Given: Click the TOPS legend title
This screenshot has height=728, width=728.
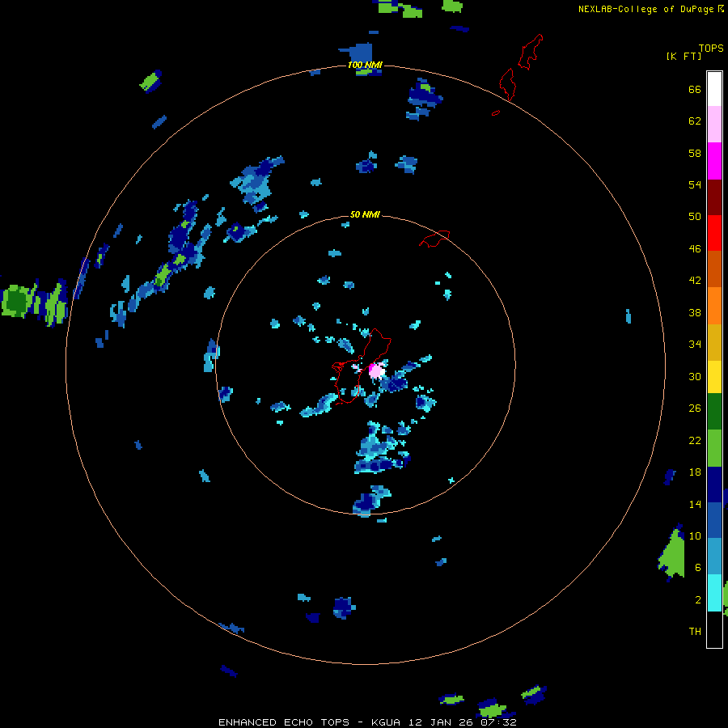Looking at the screenshot, I should pyautogui.click(x=711, y=49).
